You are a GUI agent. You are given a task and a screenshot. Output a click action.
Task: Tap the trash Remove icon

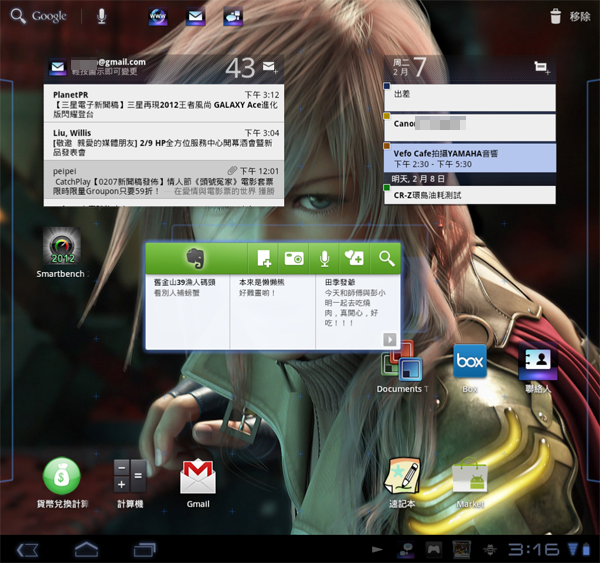tap(555, 16)
